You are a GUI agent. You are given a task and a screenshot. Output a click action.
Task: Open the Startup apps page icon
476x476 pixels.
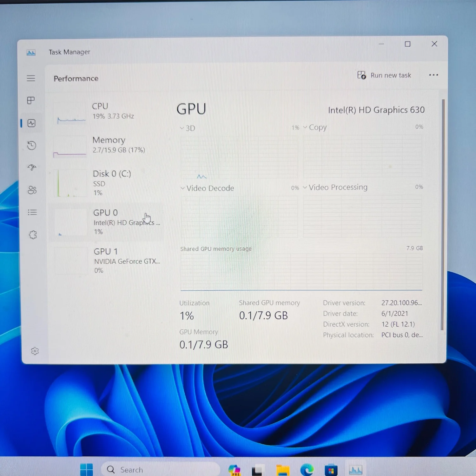pyautogui.click(x=32, y=167)
